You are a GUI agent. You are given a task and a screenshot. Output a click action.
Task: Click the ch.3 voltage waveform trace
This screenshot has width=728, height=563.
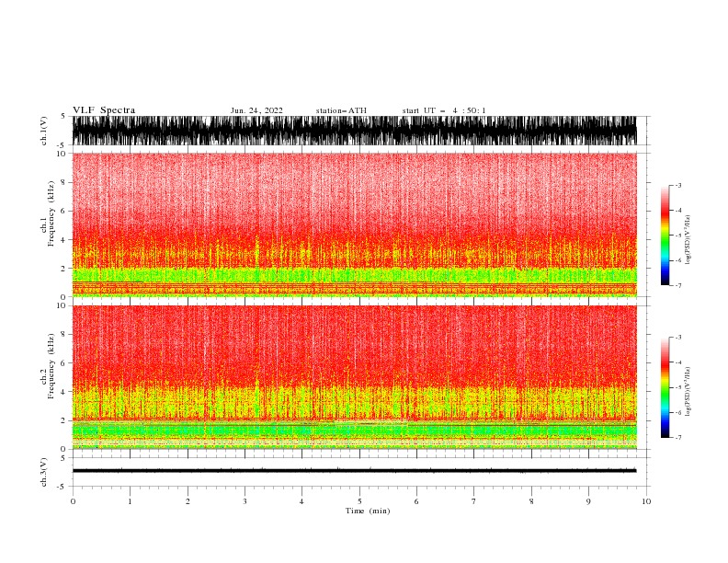[x=354, y=471]
